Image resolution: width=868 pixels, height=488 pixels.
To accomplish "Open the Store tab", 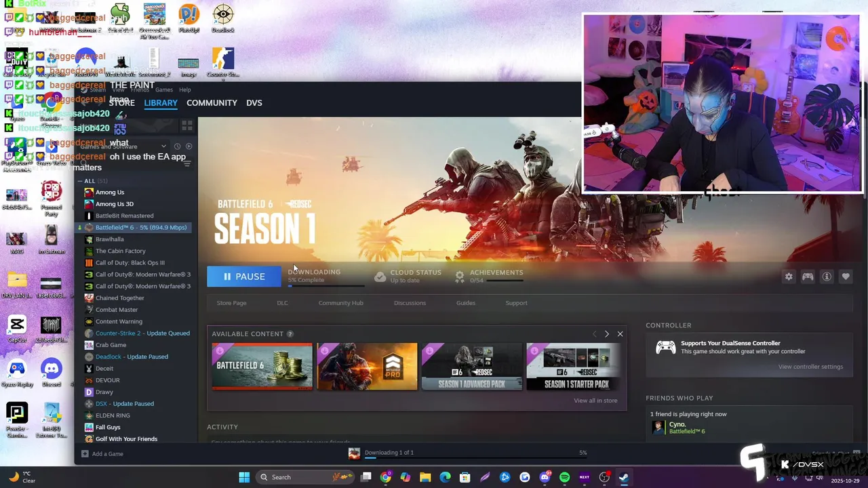I will pos(122,103).
